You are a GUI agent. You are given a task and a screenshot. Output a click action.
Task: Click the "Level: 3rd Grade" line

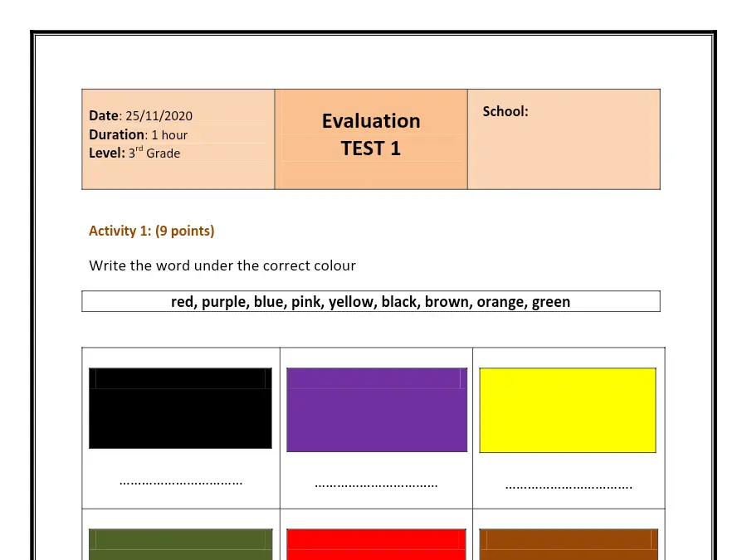(x=134, y=153)
